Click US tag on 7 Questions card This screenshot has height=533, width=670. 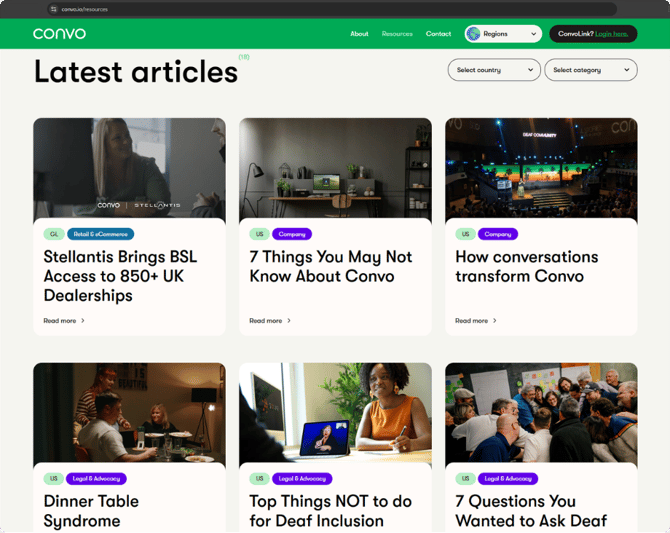coord(465,479)
